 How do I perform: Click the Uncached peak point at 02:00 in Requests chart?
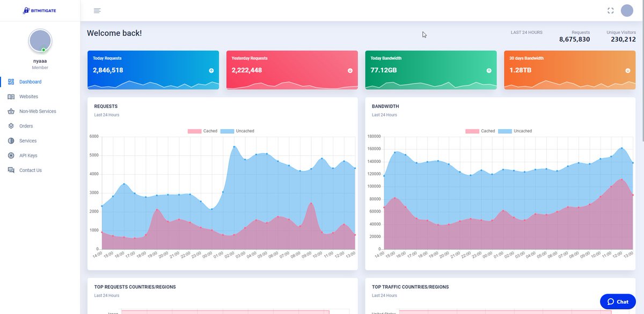[234, 146]
